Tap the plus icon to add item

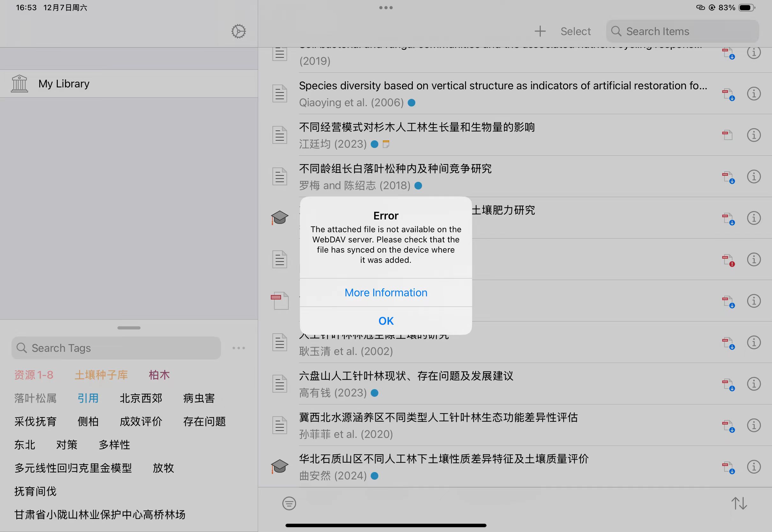[x=540, y=31]
